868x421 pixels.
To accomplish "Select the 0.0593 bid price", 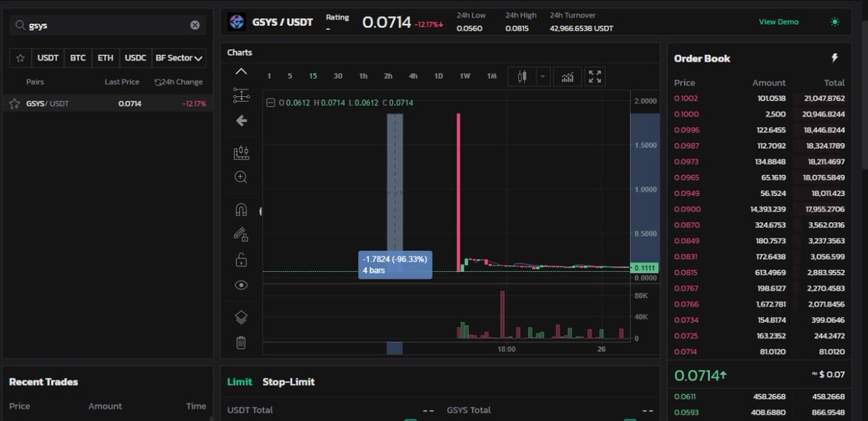I will click(x=684, y=412).
